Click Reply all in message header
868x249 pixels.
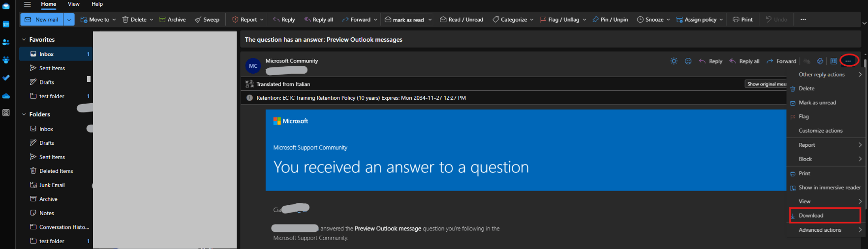(744, 61)
